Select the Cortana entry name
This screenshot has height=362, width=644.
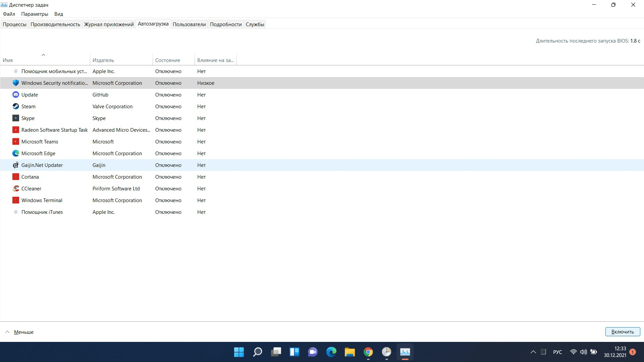pos(30,177)
